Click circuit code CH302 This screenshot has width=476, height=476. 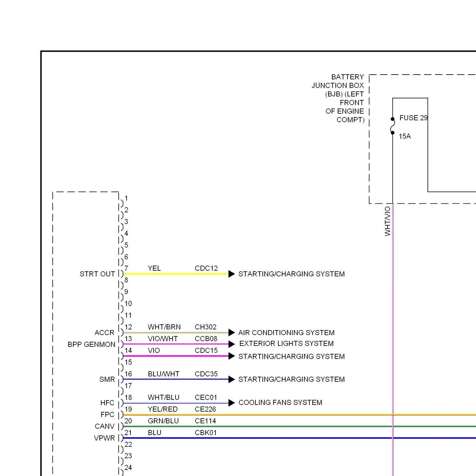[206, 327]
